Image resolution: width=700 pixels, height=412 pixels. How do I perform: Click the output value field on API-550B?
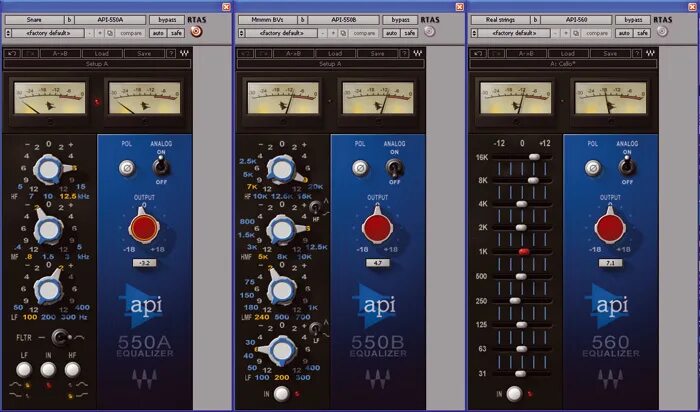[378, 263]
